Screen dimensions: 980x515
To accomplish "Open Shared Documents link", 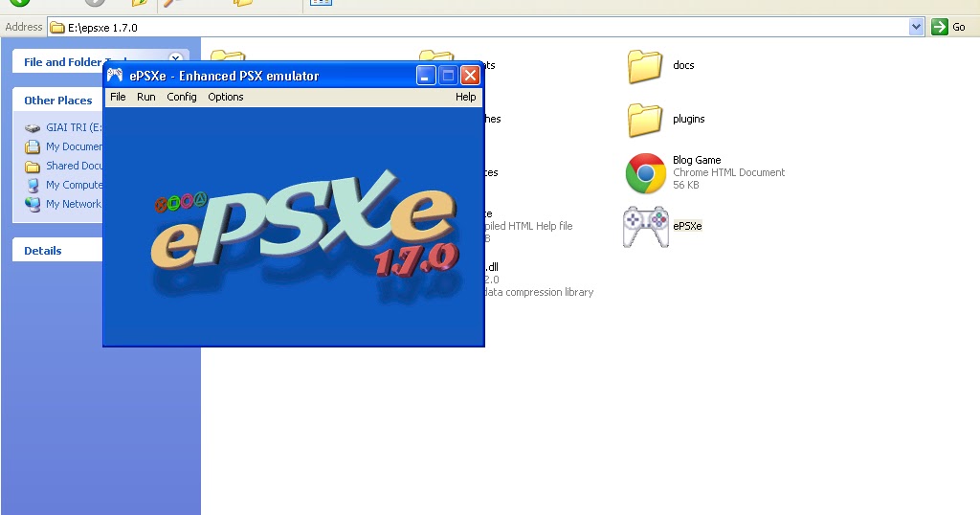I will point(74,166).
